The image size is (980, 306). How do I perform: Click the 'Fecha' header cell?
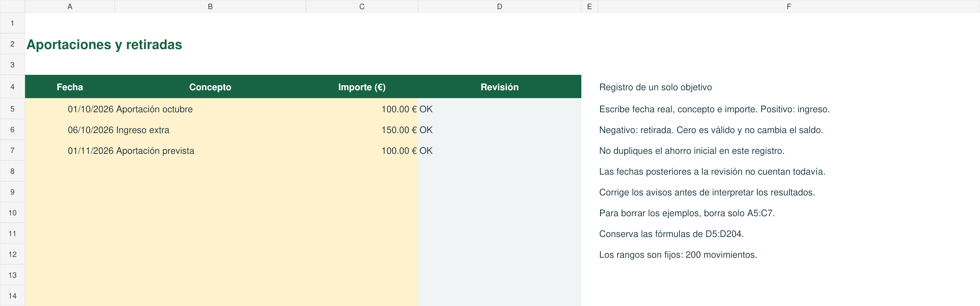click(x=70, y=87)
